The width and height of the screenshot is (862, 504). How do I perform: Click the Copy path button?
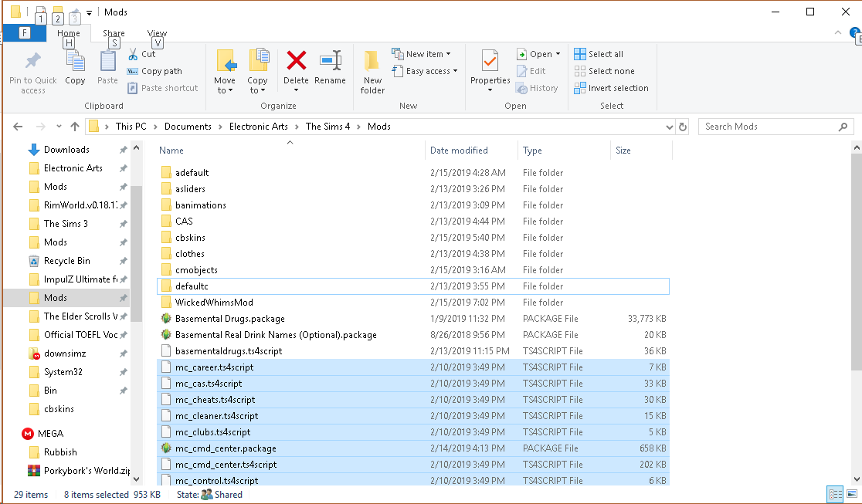click(154, 71)
